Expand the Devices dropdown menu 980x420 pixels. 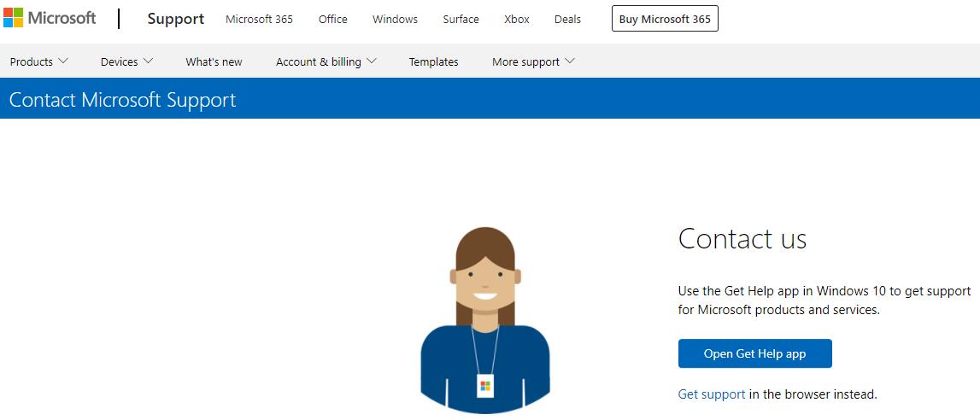126,61
